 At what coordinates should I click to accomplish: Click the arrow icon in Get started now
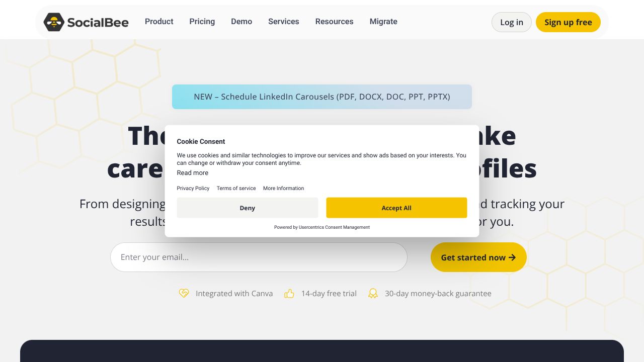coord(512,257)
